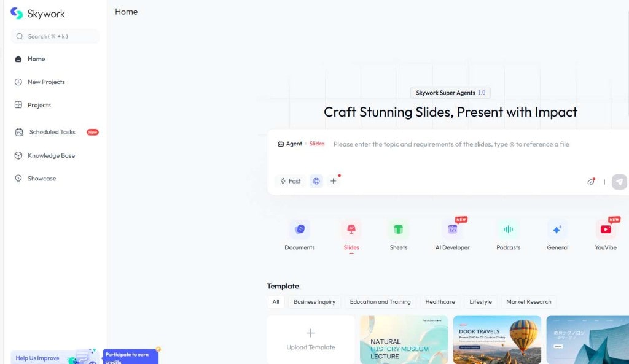Viewport: 629px width, 364px height.
Task: Open the General agent icon
Action: [x=557, y=228]
